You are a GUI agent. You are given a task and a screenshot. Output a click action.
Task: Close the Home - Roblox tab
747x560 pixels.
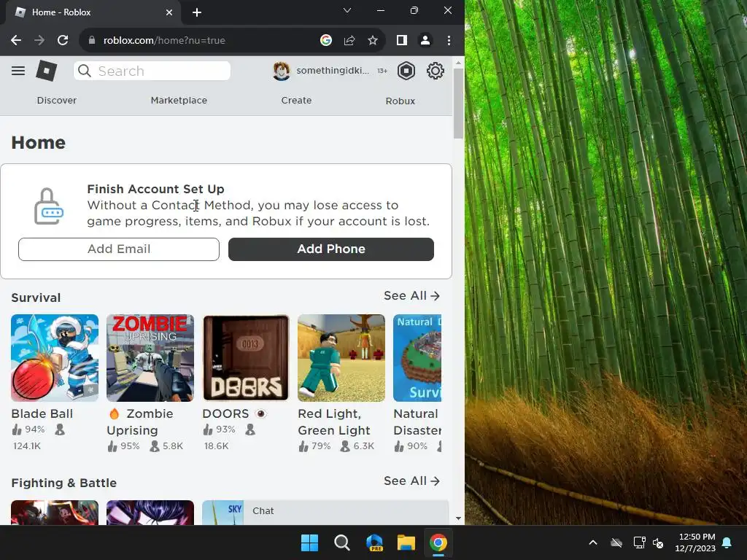click(x=169, y=12)
